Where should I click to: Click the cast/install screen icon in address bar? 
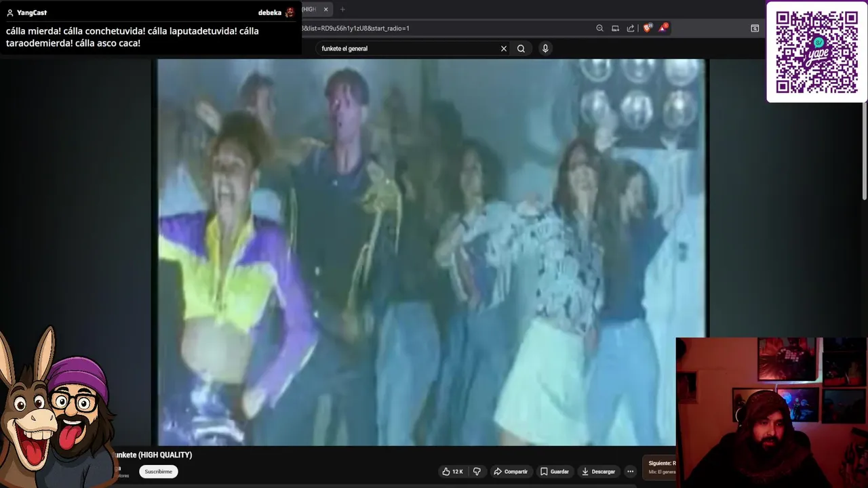pos(615,28)
